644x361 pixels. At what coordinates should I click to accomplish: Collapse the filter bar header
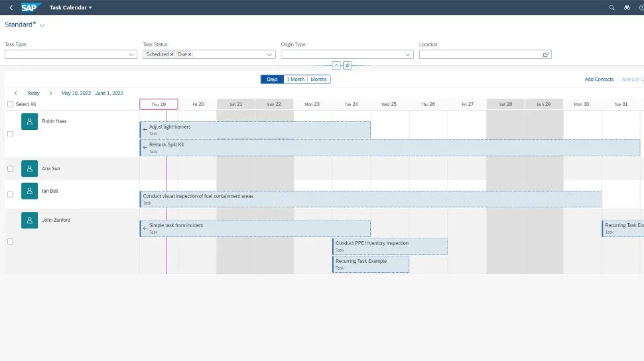tap(336, 66)
